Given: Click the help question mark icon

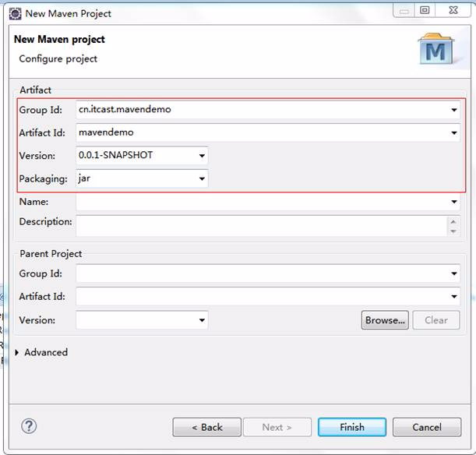Looking at the screenshot, I should pyautogui.click(x=29, y=426).
